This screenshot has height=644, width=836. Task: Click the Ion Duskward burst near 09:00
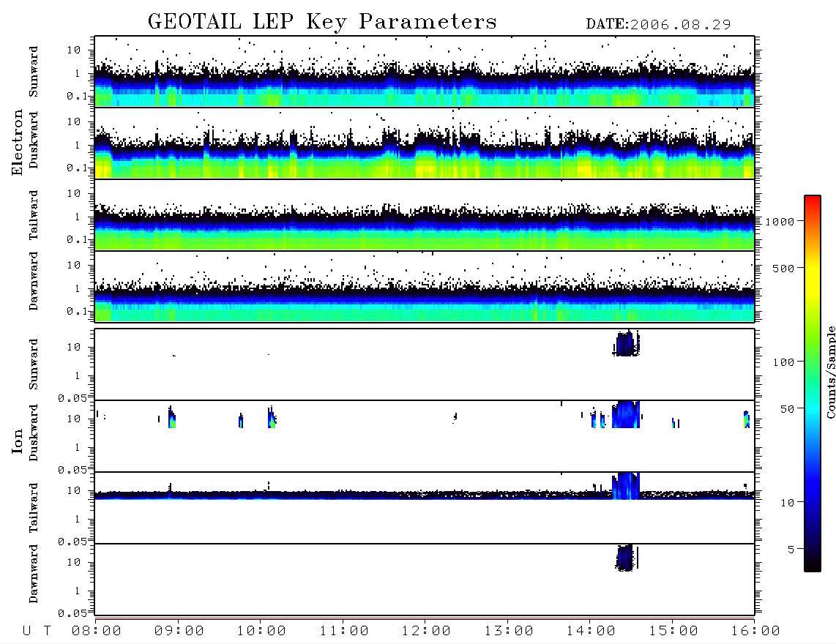pos(171,417)
